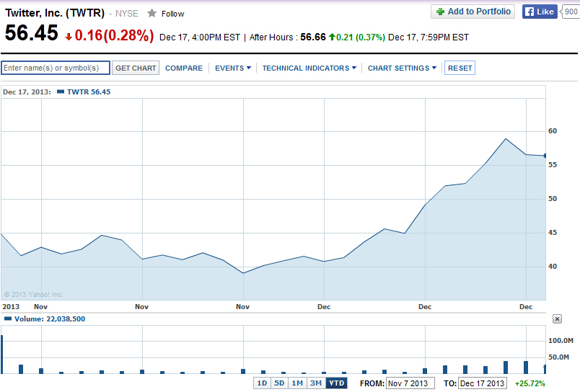Click the Follow link text
The image size is (580, 392).
pos(172,14)
